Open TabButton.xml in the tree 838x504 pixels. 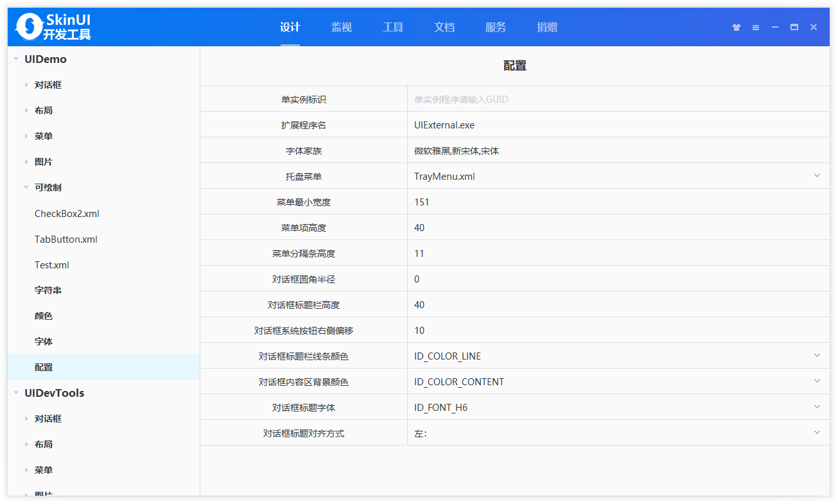point(66,239)
